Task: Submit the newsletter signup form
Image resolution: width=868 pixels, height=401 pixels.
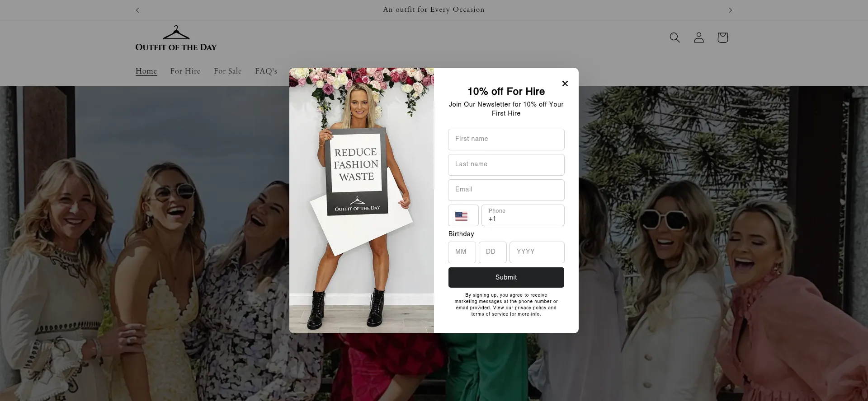Action: pos(506,277)
